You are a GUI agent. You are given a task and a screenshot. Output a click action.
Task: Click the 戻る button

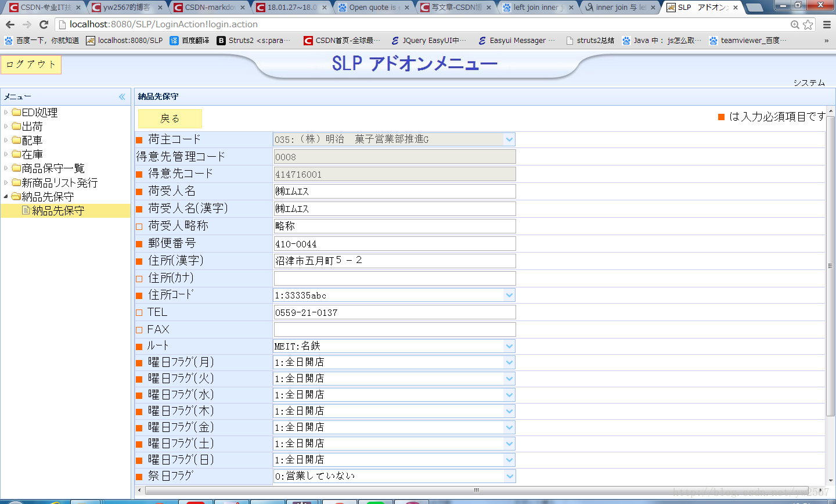click(x=170, y=118)
